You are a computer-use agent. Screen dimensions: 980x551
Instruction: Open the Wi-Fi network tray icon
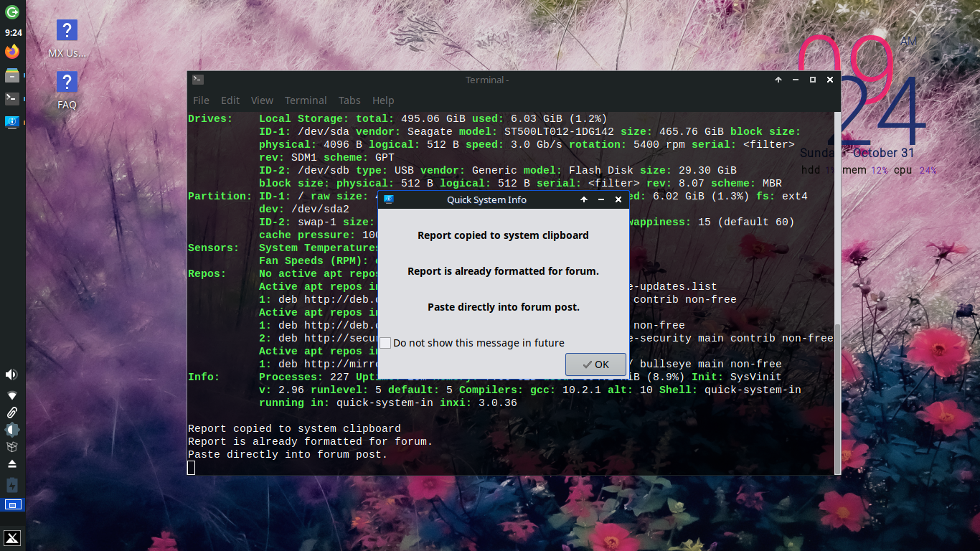click(12, 395)
